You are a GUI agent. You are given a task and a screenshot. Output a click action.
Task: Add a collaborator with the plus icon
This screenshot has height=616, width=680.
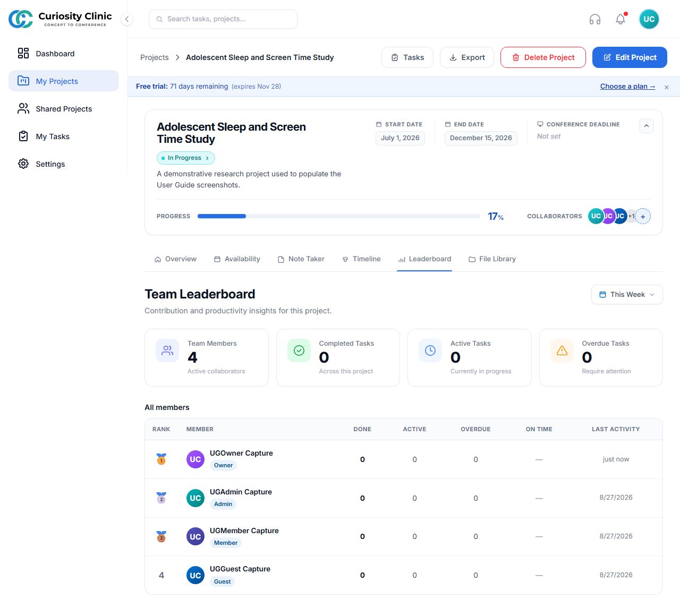643,216
